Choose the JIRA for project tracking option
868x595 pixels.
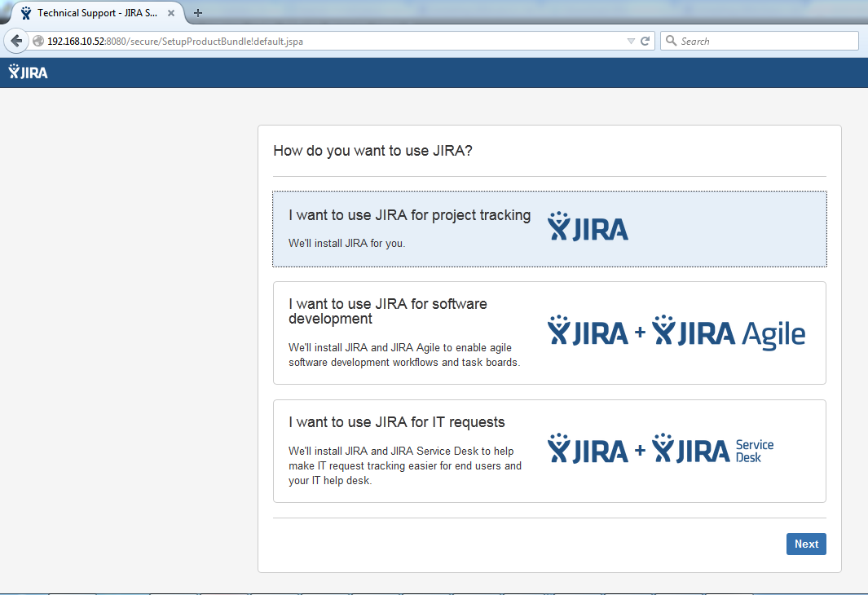[549, 229]
